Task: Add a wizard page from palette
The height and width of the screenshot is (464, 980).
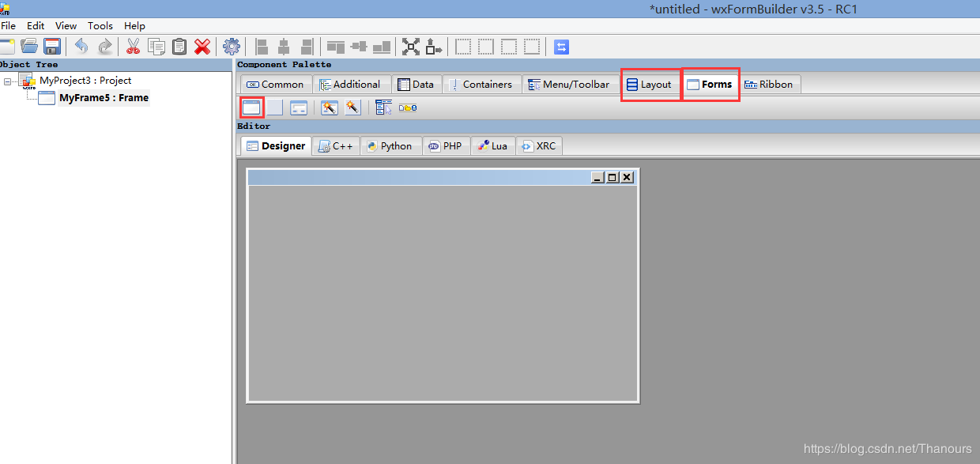Action: pos(352,108)
